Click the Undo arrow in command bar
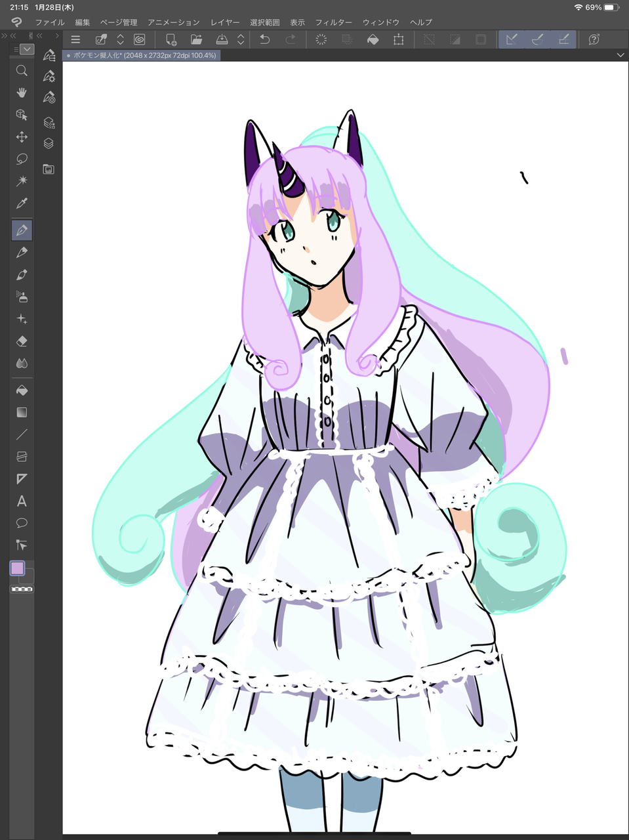 265,39
